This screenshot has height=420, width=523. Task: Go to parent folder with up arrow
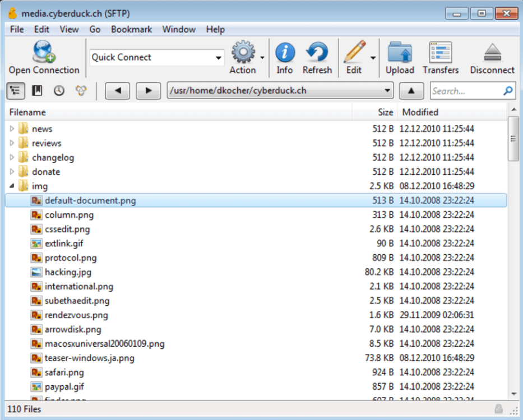pyautogui.click(x=411, y=91)
